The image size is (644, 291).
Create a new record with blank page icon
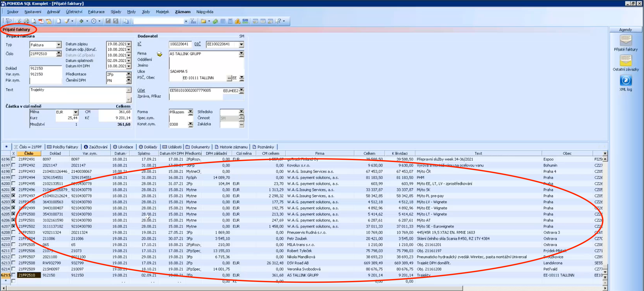click(x=59, y=21)
